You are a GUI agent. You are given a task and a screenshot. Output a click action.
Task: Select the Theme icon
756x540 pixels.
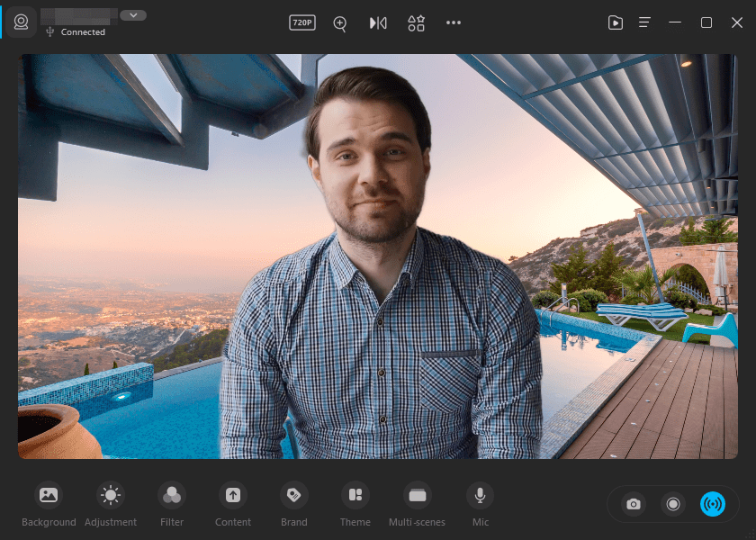[355, 504]
